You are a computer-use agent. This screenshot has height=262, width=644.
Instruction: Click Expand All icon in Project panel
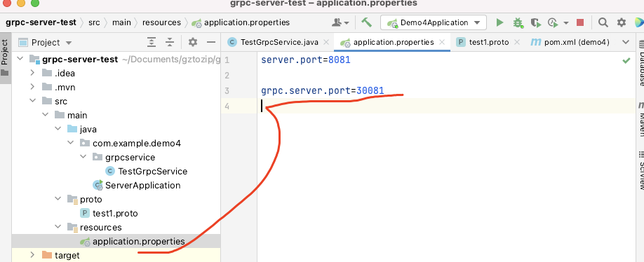pos(152,42)
